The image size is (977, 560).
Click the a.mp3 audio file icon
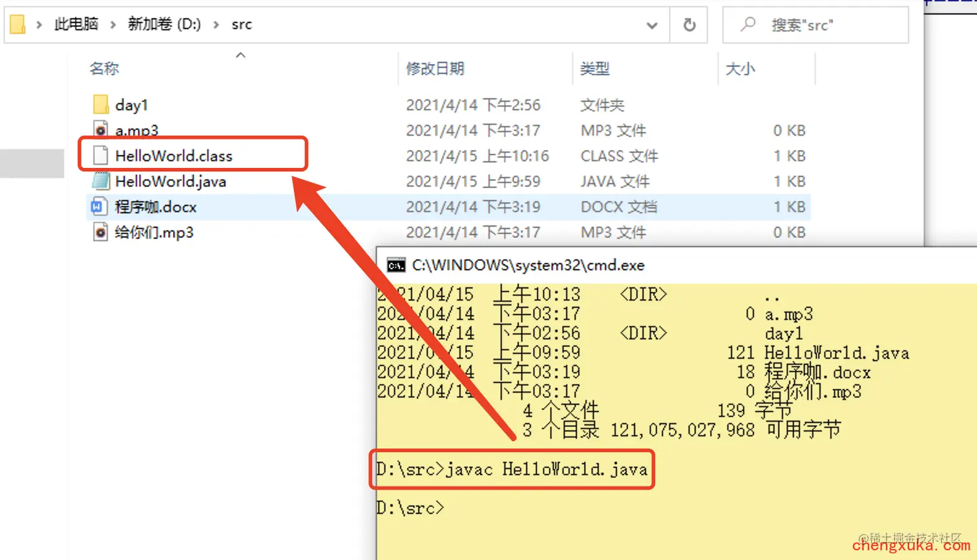point(101,130)
